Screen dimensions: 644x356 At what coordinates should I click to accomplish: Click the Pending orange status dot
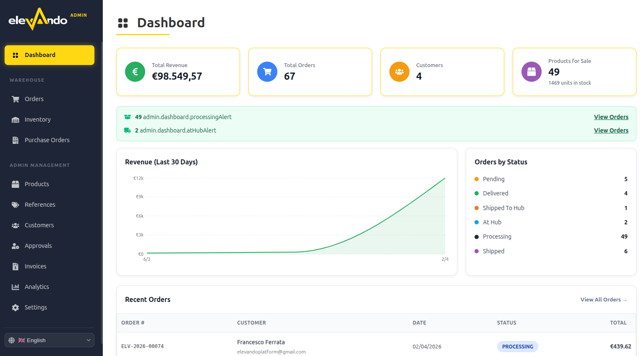[477, 179]
